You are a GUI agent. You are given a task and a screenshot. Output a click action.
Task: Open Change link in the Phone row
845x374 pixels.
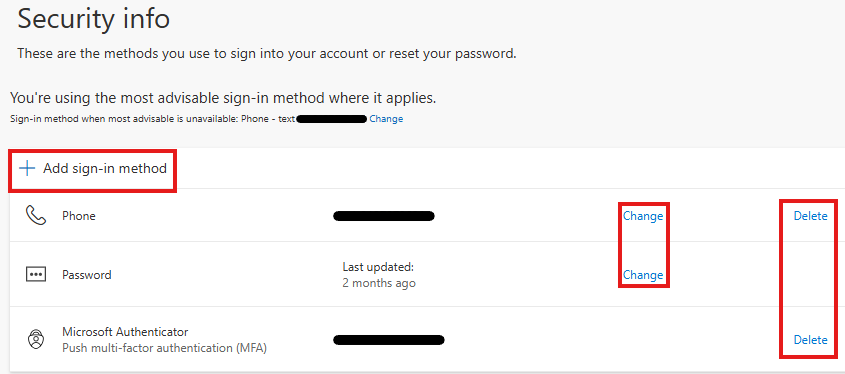click(643, 216)
